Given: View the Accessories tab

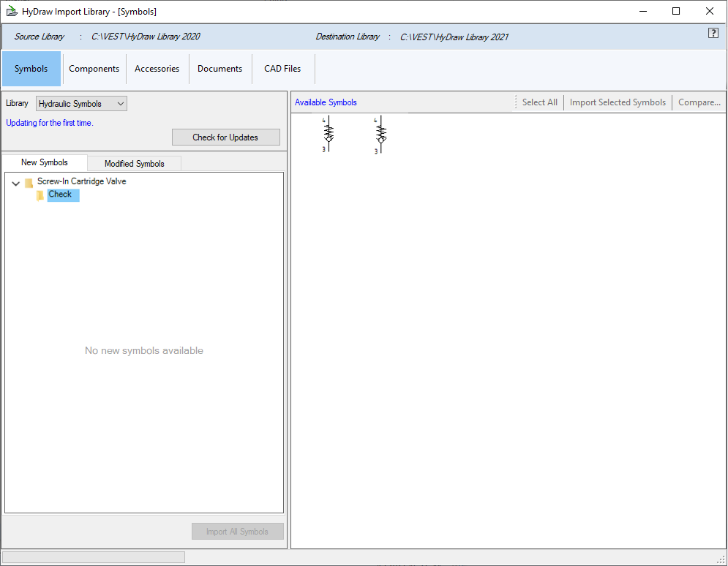Looking at the screenshot, I should pyautogui.click(x=157, y=68).
